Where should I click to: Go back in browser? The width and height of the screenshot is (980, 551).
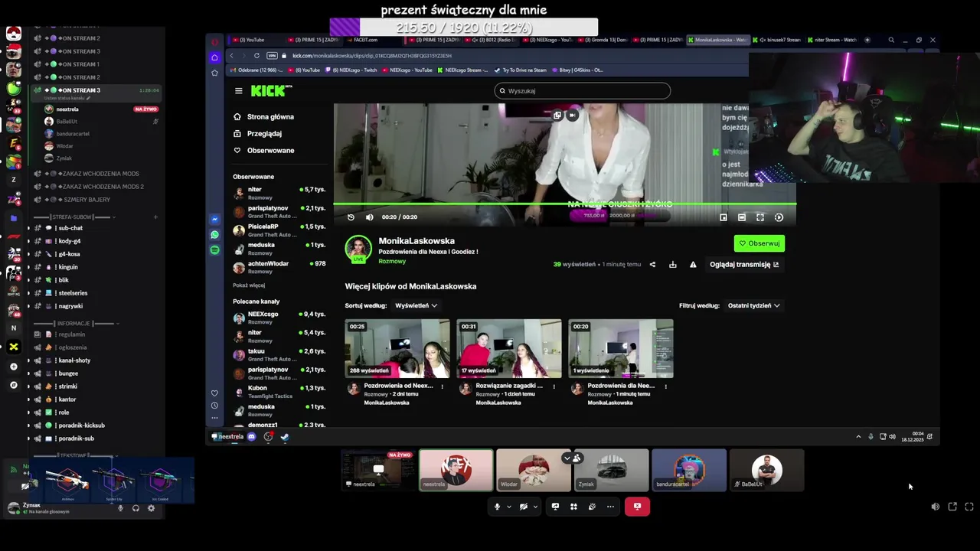232,56
